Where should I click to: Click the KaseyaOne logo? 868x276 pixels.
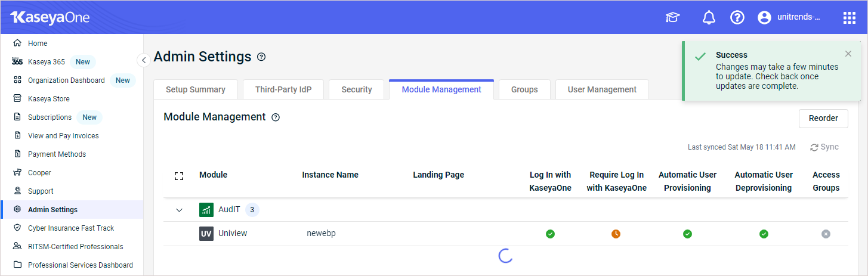(x=50, y=17)
